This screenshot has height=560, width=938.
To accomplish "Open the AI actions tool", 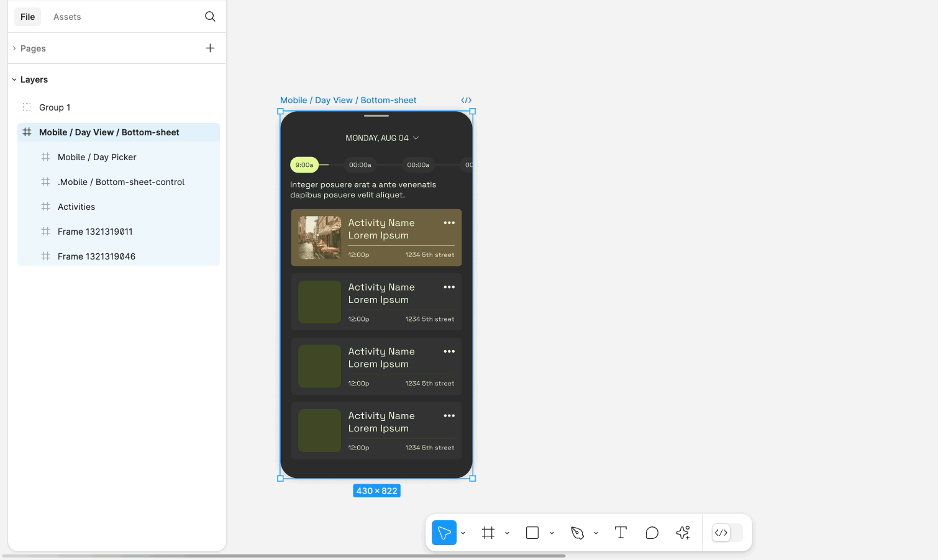I will point(683,533).
